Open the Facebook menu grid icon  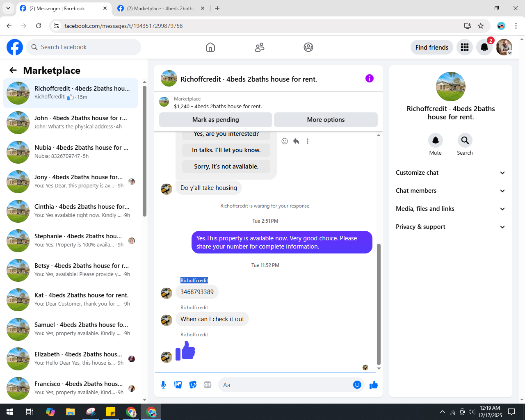[x=465, y=47]
